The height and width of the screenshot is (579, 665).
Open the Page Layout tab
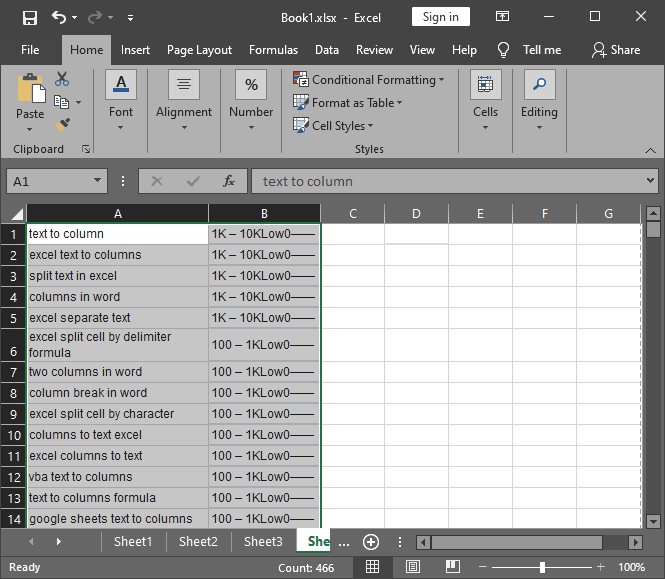(199, 50)
